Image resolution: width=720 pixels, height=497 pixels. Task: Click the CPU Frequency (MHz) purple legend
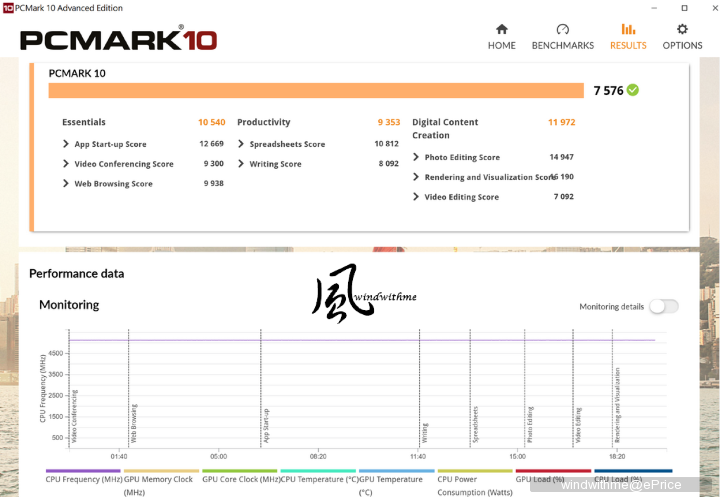point(83,471)
